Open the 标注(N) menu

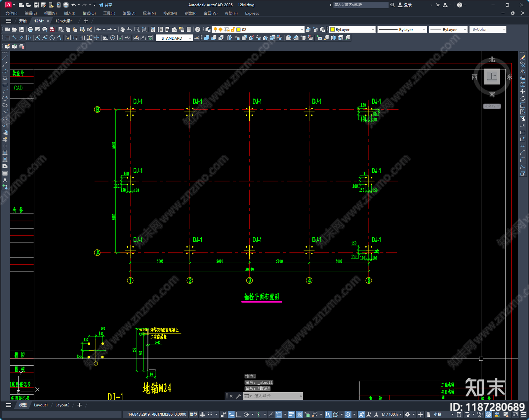(149, 13)
